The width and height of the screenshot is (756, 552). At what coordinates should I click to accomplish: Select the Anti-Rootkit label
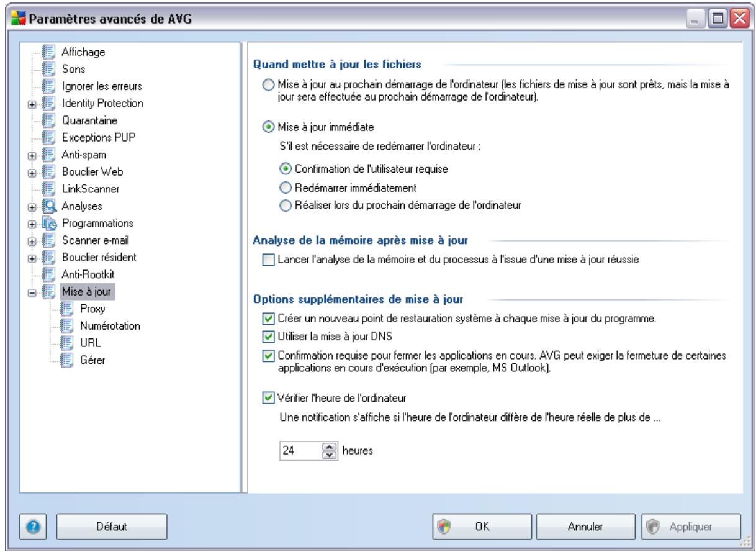(x=89, y=273)
